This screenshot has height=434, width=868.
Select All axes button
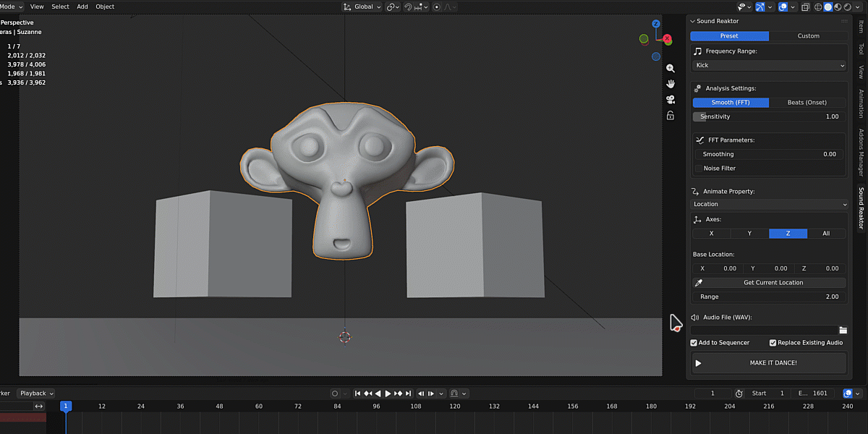click(x=826, y=234)
